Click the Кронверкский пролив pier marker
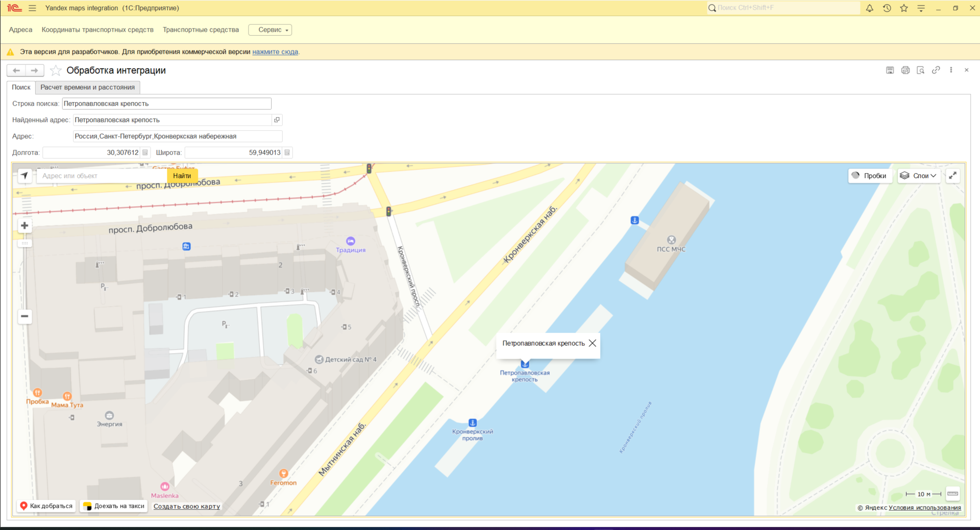Viewport: 980px width, 530px height. (473, 423)
